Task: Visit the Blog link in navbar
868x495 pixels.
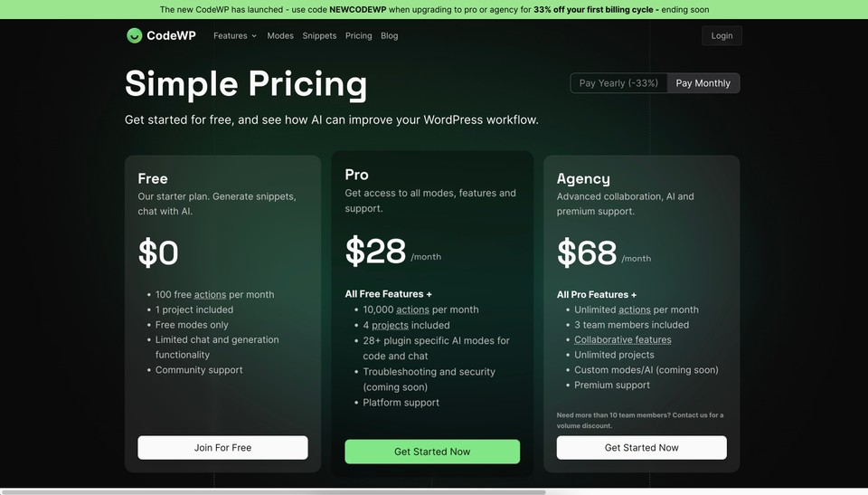Action: [389, 35]
